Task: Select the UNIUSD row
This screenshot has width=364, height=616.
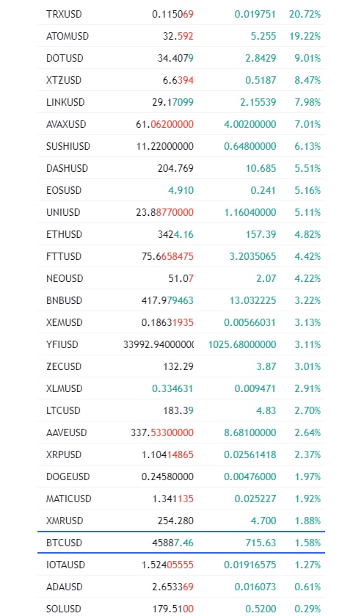Action: 181,212
